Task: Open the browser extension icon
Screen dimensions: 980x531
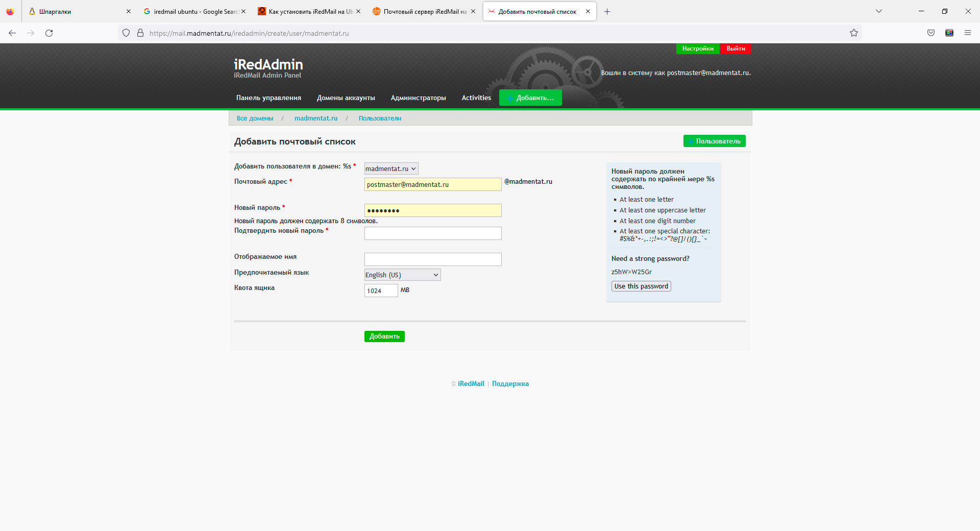Action: [949, 33]
